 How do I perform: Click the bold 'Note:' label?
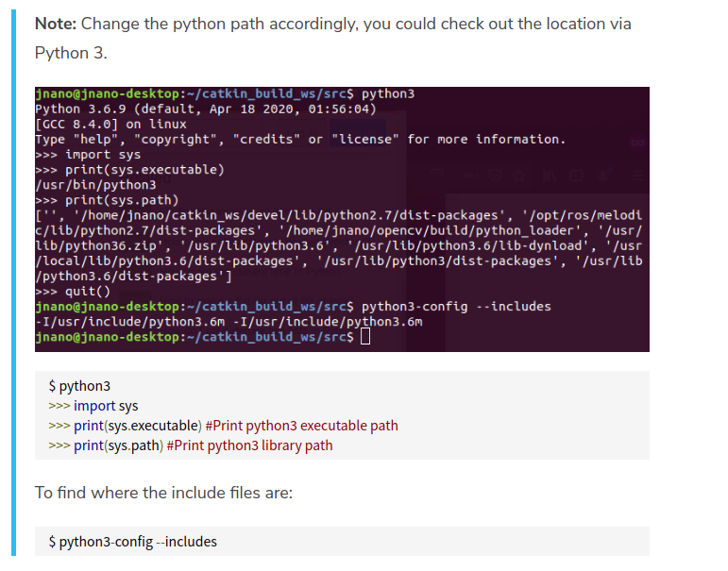click(56, 24)
